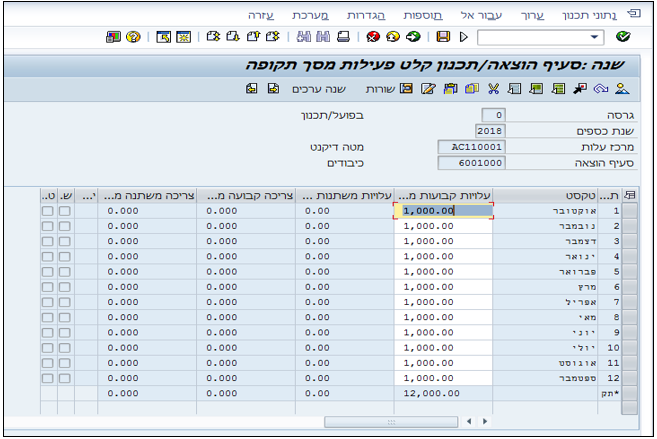Click the fixed costs cell for נובמבר
The image size is (657, 439).
point(443,226)
